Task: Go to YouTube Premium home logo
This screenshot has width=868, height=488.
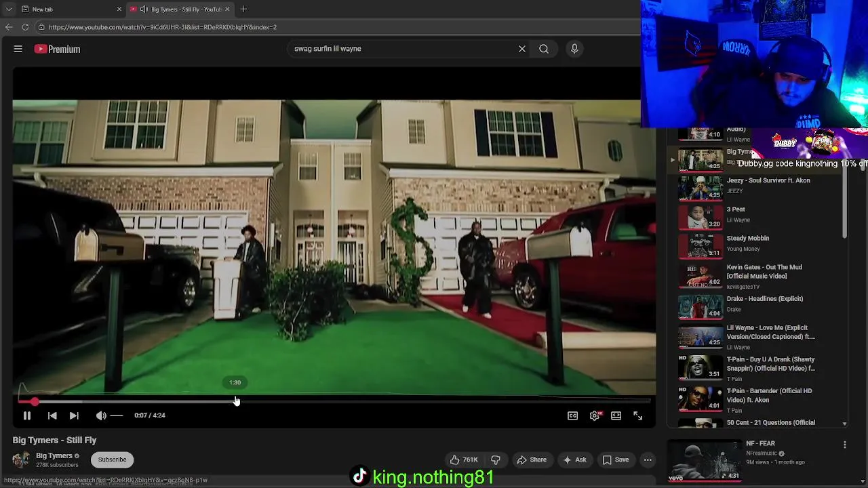Action: tap(57, 49)
